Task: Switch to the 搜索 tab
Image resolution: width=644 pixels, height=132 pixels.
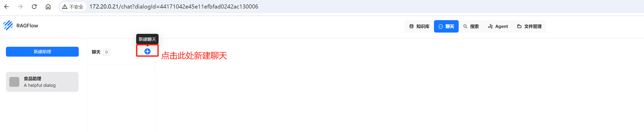Action: point(471,26)
